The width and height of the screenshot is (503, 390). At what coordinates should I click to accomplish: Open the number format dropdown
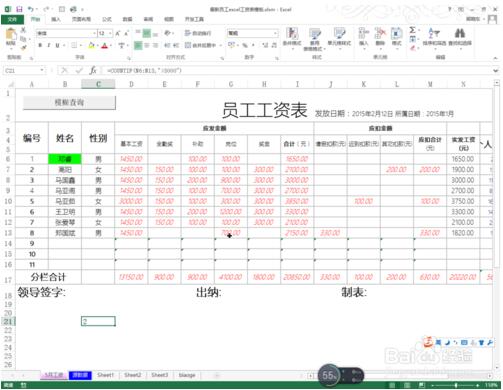click(x=275, y=33)
